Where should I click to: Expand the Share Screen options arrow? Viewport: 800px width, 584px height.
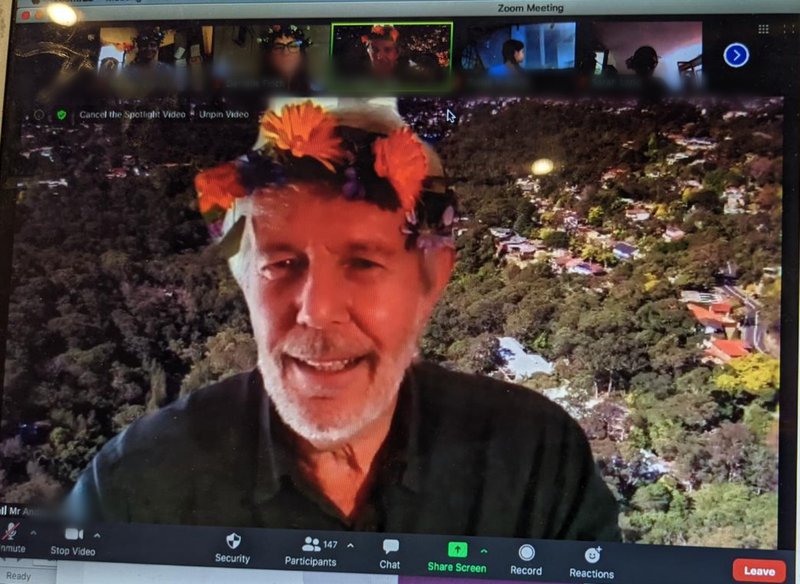point(484,551)
